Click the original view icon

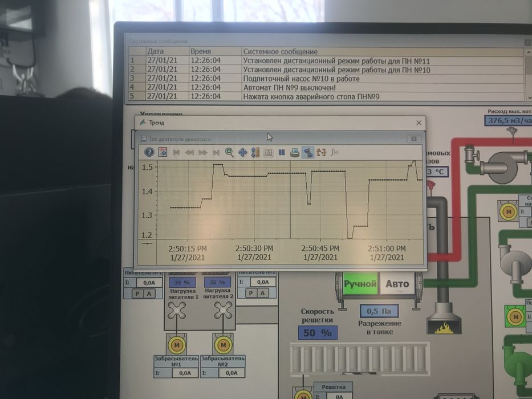tap(269, 152)
